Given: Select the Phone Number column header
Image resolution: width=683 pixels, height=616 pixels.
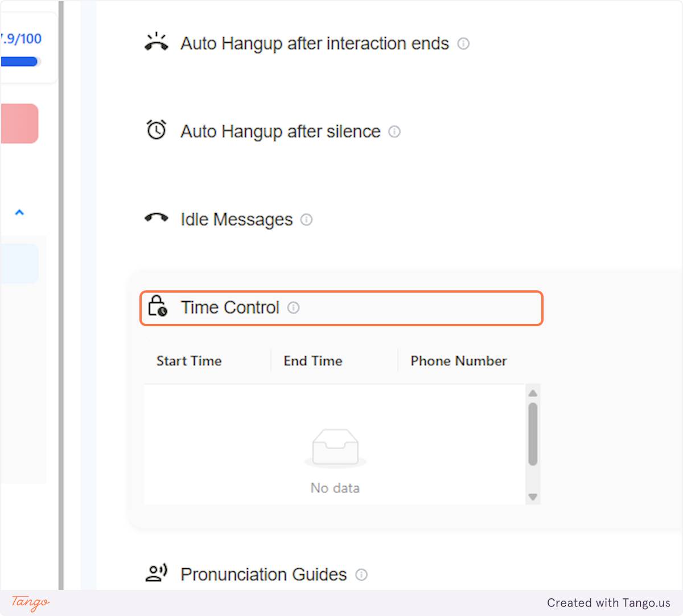Looking at the screenshot, I should point(458,361).
